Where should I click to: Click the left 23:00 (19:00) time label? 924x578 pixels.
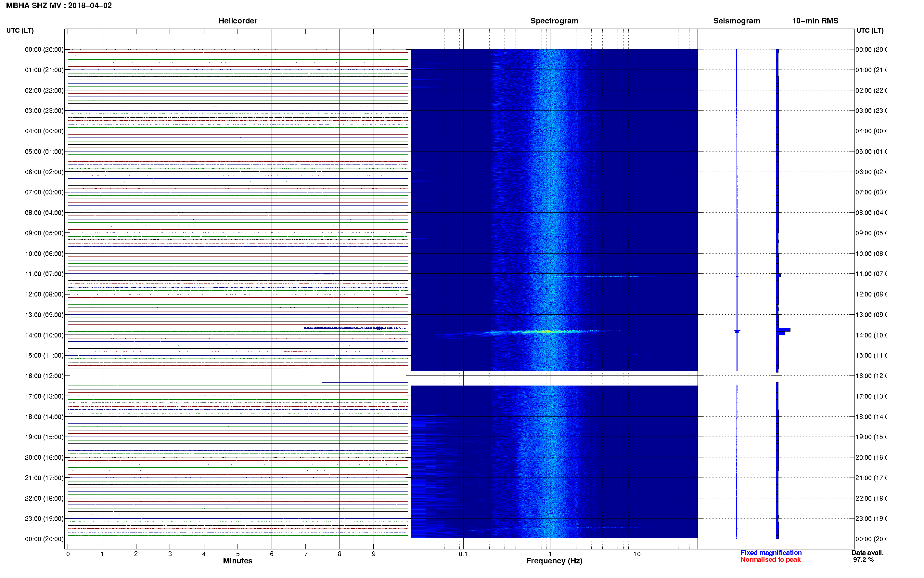(44, 519)
